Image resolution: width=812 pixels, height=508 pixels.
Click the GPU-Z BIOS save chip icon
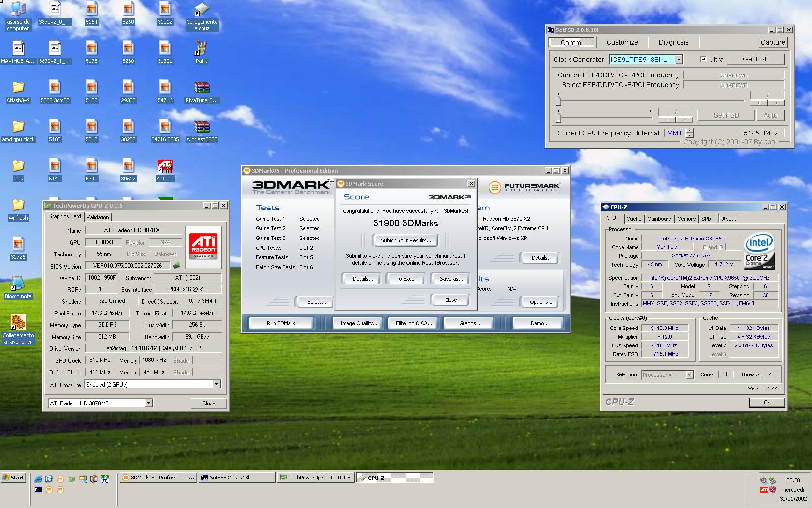[176, 265]
